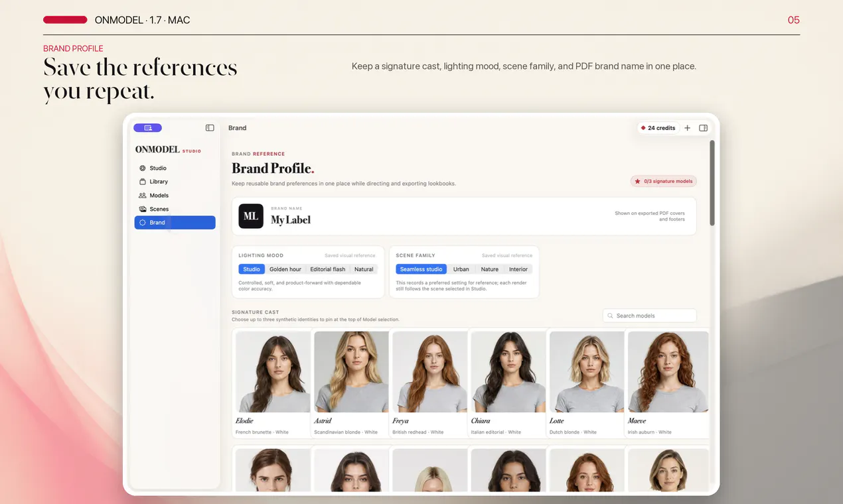
Task: Open the Brand section in sidebar
Action: point(175,223)
